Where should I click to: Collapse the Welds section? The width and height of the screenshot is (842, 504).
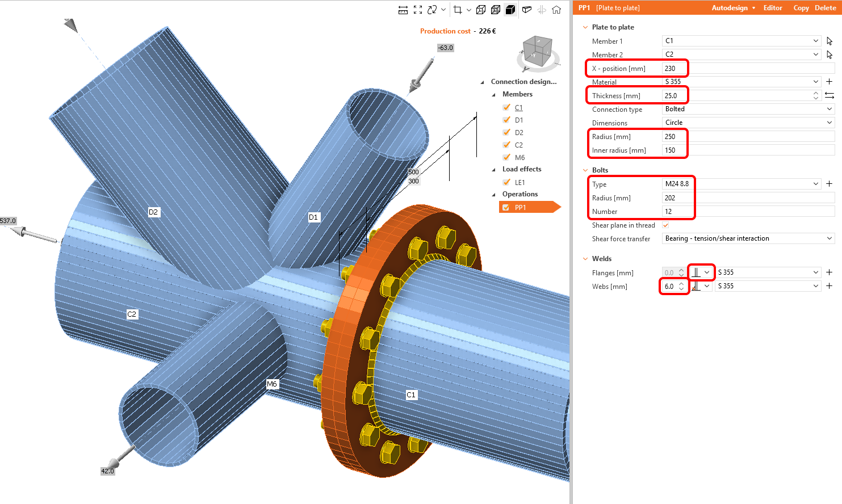click(585, 259)
